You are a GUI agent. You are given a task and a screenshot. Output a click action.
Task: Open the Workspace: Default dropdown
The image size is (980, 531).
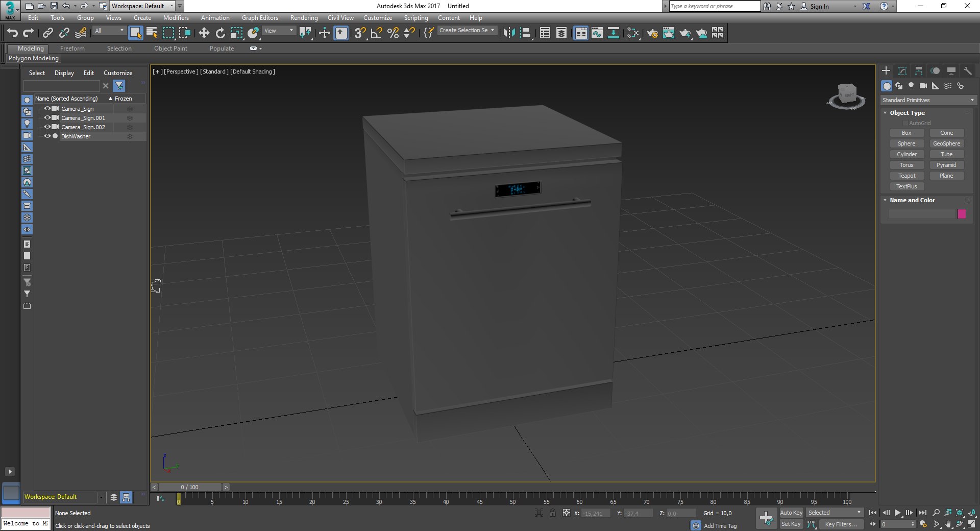pyautogui.click(x=142, y=6)
